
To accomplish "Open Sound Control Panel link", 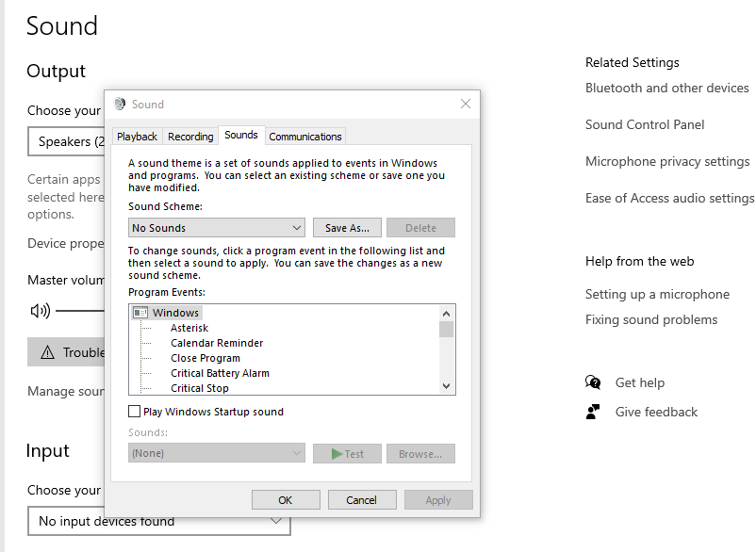I will point(645,124).
